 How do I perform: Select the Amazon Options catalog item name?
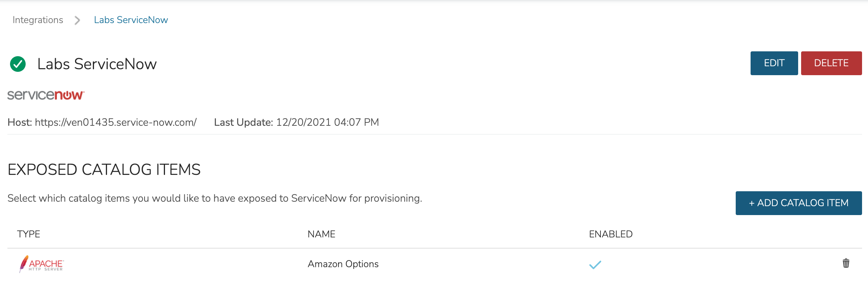click(343, 264)
